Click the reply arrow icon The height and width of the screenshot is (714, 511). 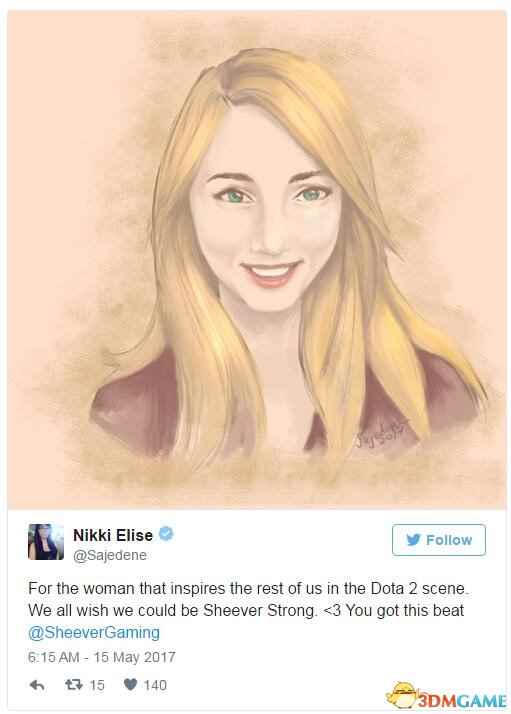(37, 684)
